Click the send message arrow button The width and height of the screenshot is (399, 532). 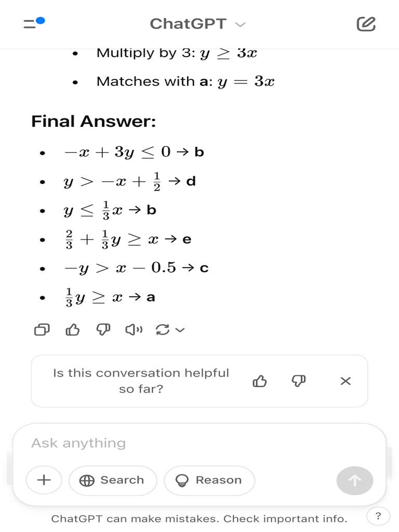354,481
